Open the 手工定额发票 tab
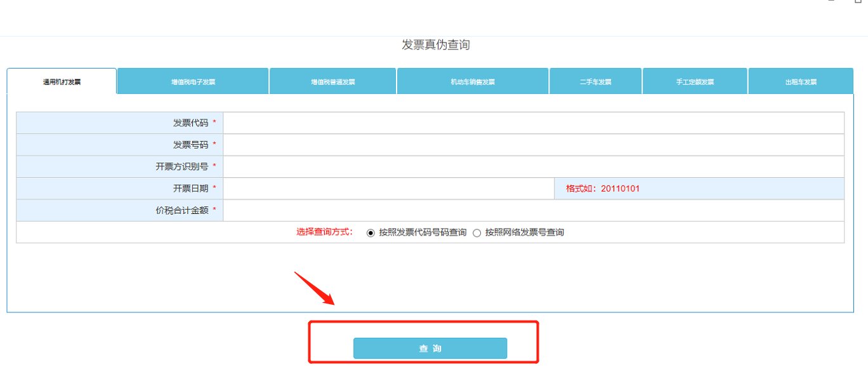The image size is (868, 367). (694, 81)
